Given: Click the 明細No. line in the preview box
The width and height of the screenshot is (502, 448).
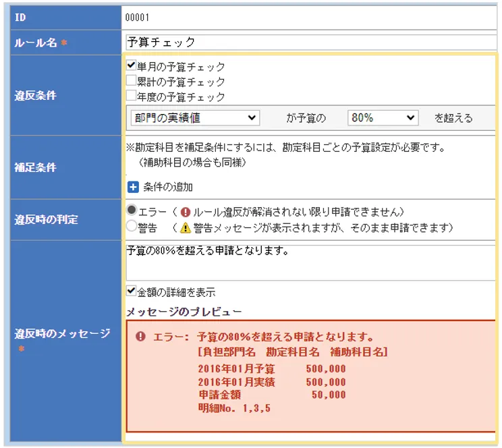Looking at the screenshot, I should tap(234, 408).
